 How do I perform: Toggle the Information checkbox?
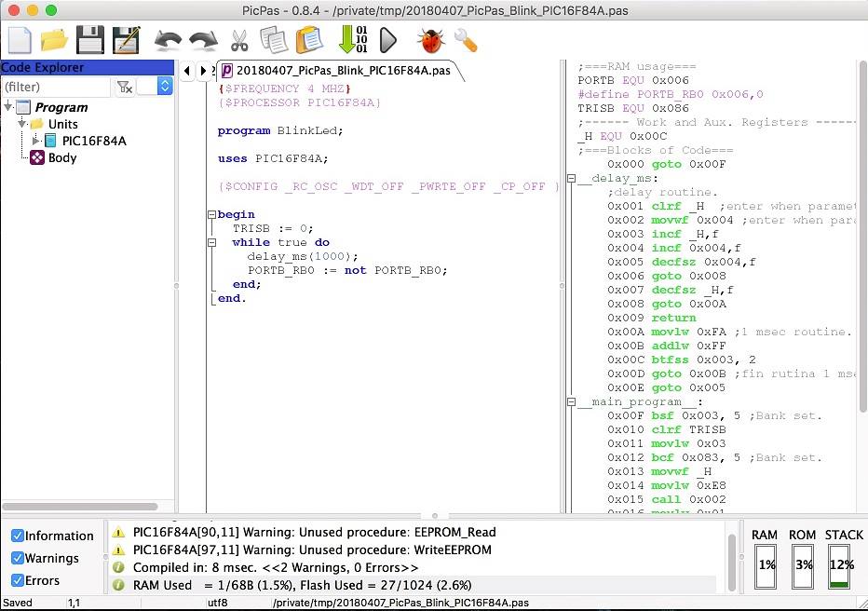[17, 536]
